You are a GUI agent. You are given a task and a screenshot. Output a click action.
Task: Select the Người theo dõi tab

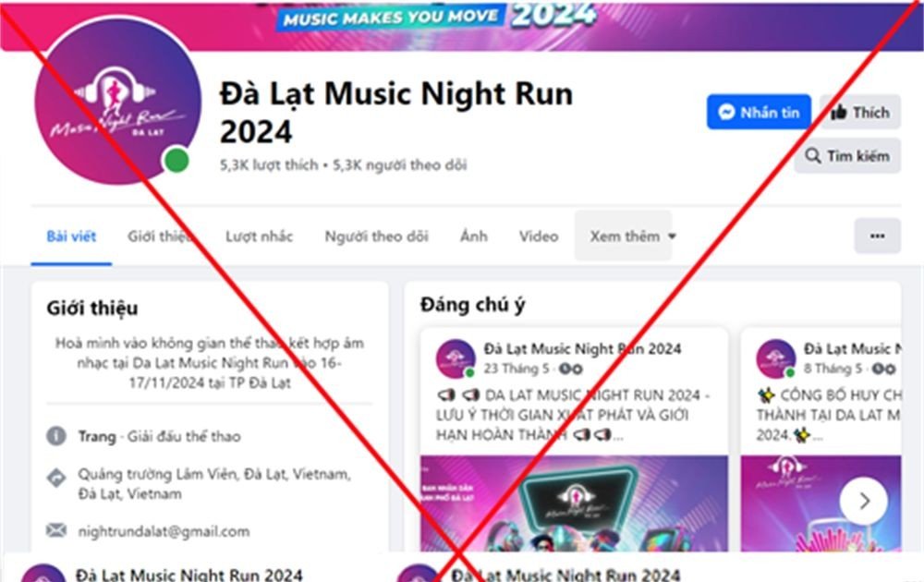(377, 236)
